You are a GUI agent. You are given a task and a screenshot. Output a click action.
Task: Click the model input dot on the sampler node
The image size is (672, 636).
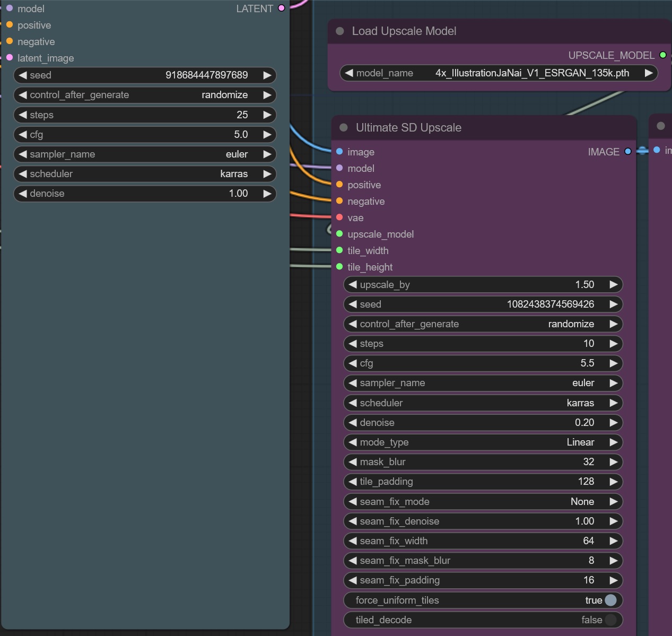point(10,8)
